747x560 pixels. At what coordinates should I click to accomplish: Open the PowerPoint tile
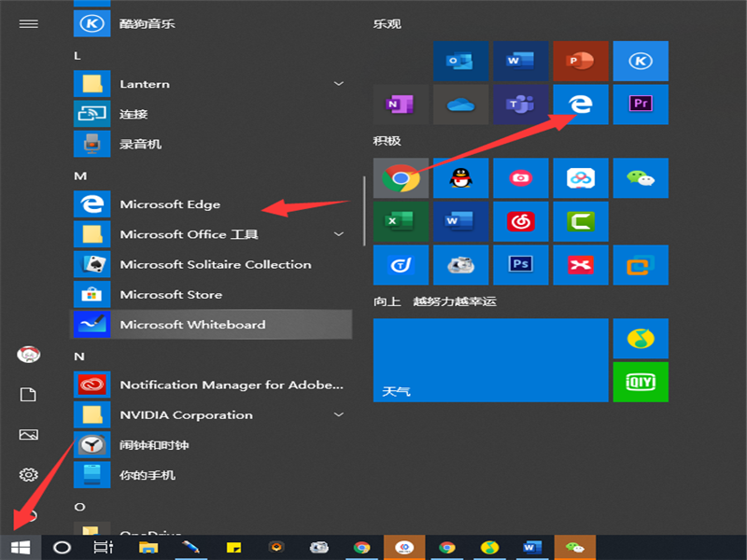[x=581, y=61]
